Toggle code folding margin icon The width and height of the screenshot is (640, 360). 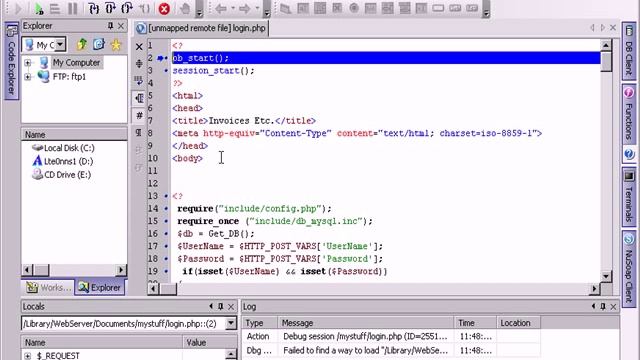tap(139, 98)
